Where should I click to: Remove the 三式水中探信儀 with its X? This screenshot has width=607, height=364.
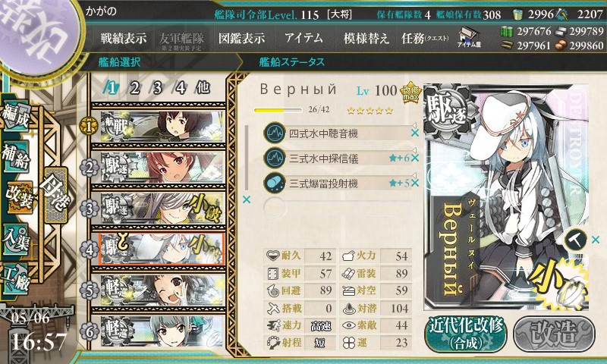click(415, 158)
